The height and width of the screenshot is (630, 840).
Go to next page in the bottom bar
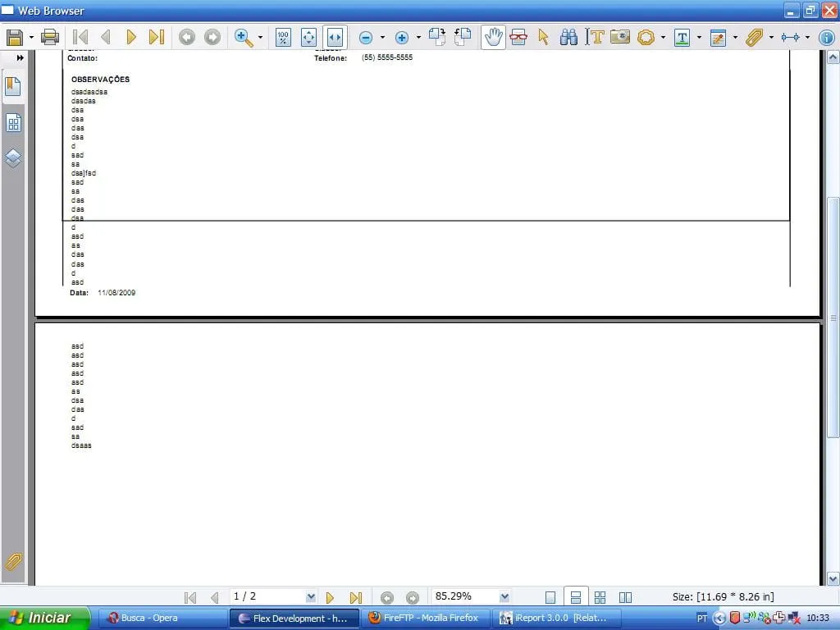click(x=330, y=597)
